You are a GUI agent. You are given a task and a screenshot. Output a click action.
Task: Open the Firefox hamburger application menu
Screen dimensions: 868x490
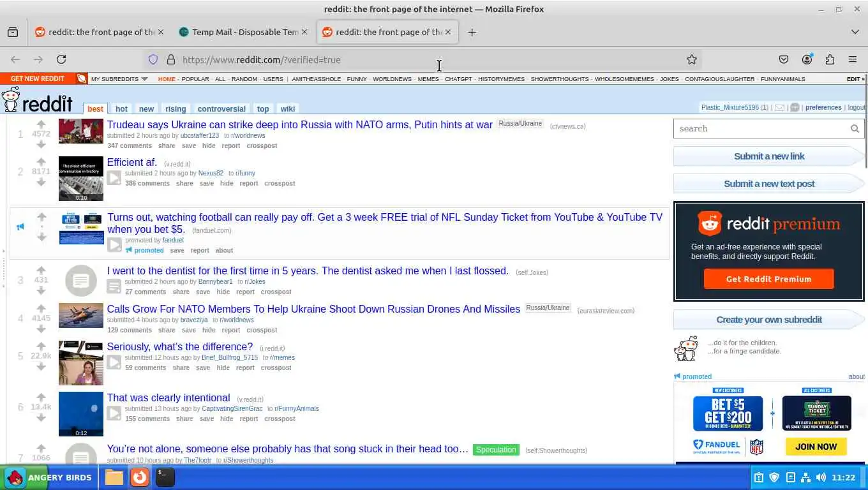[x=853, y=59]
